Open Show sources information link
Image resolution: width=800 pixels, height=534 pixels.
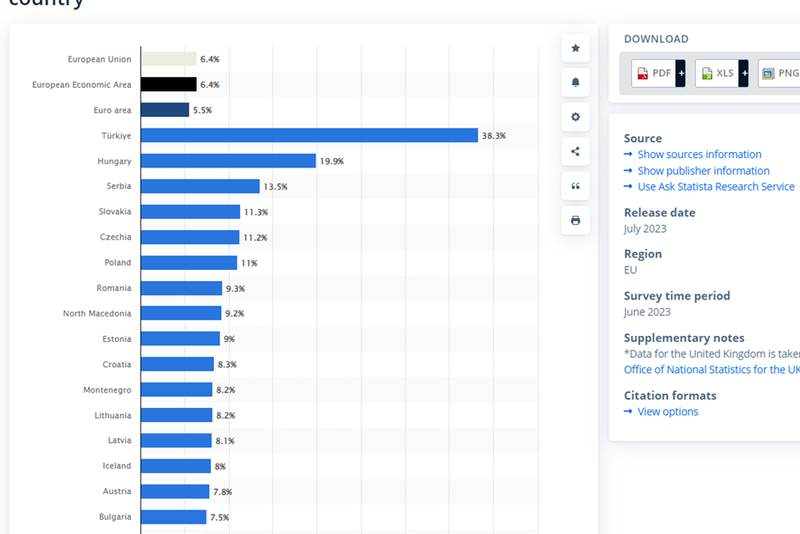(x=699, y=155)
